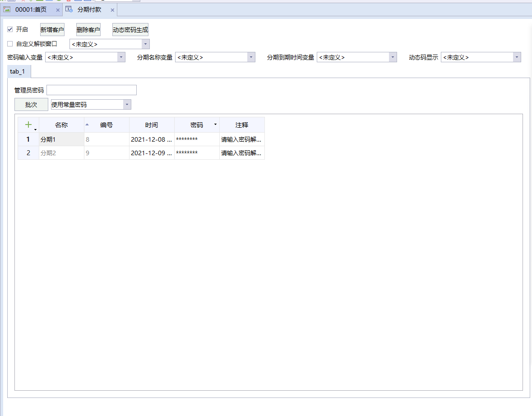This screenshot has width=532, height=416.
Task: Expand the 动态码显示 dropdown
Action: (517, 57)
